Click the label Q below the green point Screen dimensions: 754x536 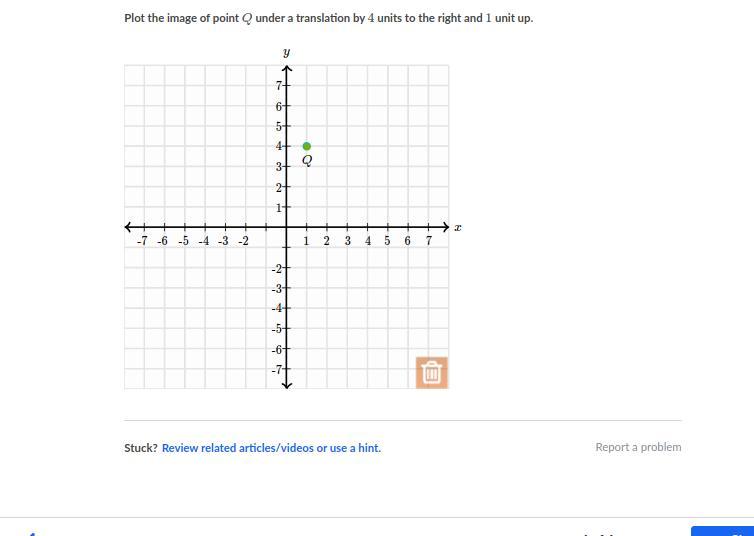point(307,161)
